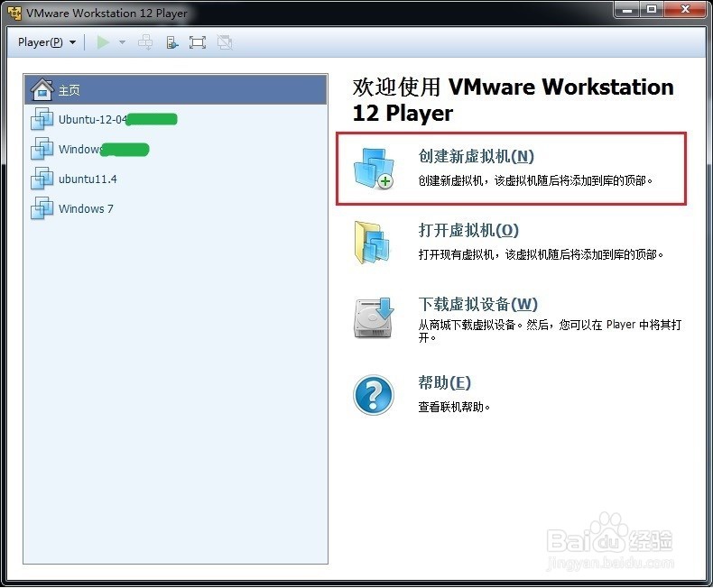713x588 pixels.
Task: Click the removable devices toolbar icon
Action: [171, 42]
